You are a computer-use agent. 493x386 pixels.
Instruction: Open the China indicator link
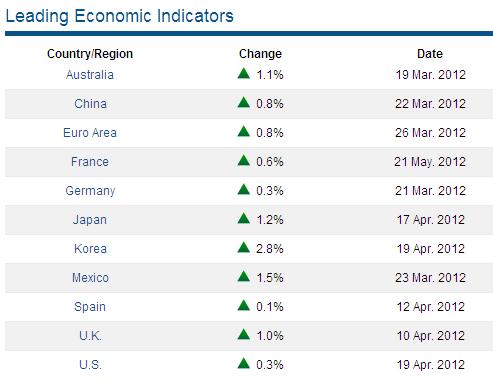pyautogui.click(x=90, y=104)
